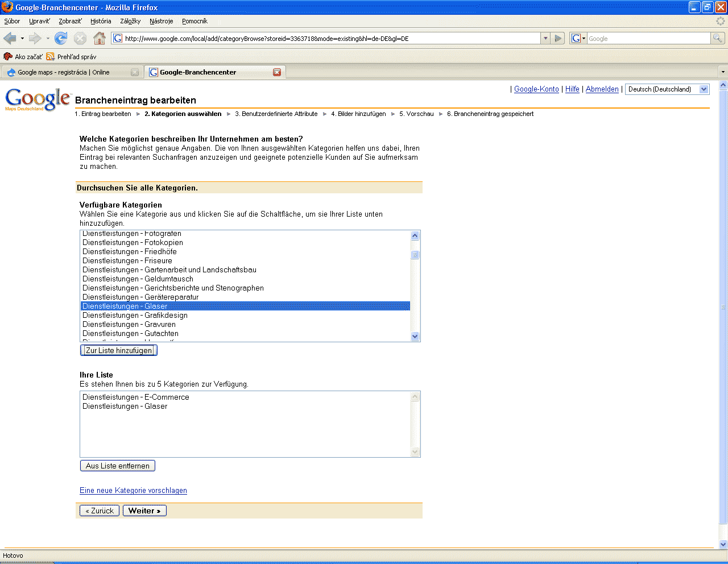
Task: Click category list scrollbar up arrow
Action: [x=415, y=235]
